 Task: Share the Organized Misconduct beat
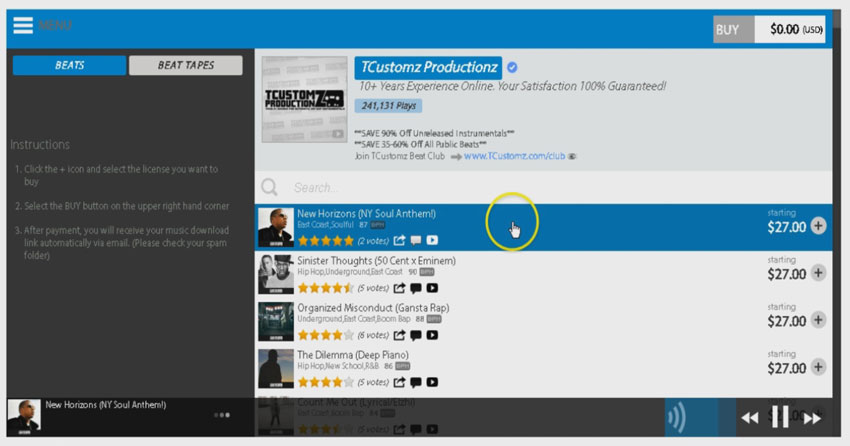point(400,335)
